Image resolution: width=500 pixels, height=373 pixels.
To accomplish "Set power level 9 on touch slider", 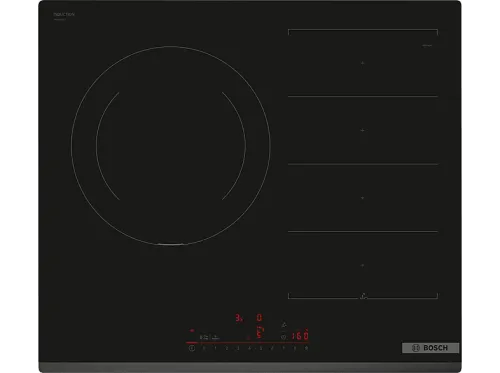I will tap(306, 348).
